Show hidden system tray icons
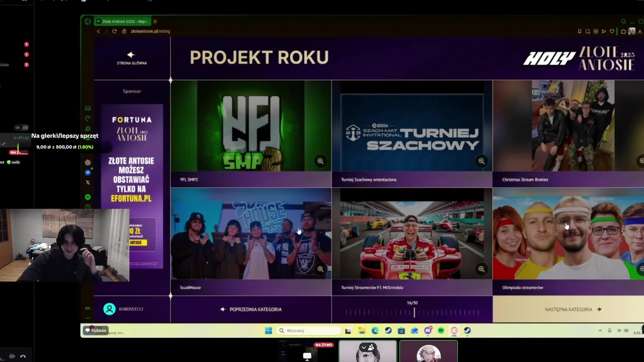The height and width of the screenshot is (362, 644). point(600,330)
